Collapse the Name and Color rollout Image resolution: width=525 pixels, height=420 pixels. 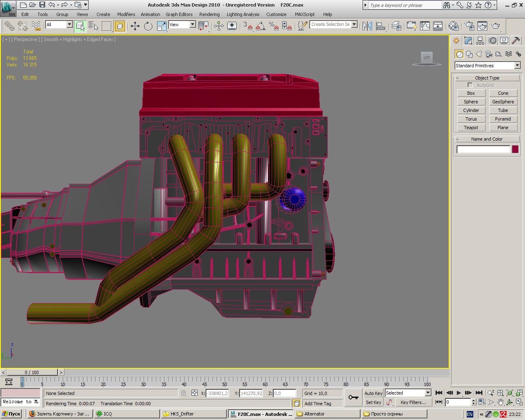(x=487, y=139)
